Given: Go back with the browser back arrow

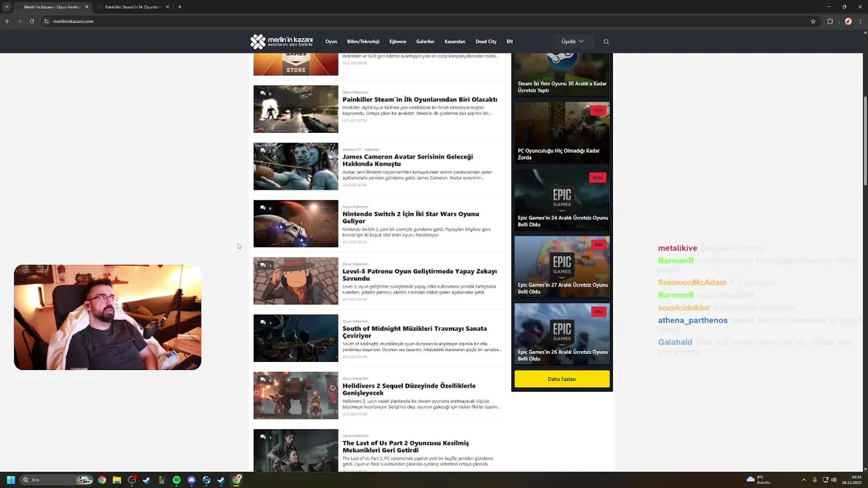Looking at the screenshot, I should click(x=7, y=21).
